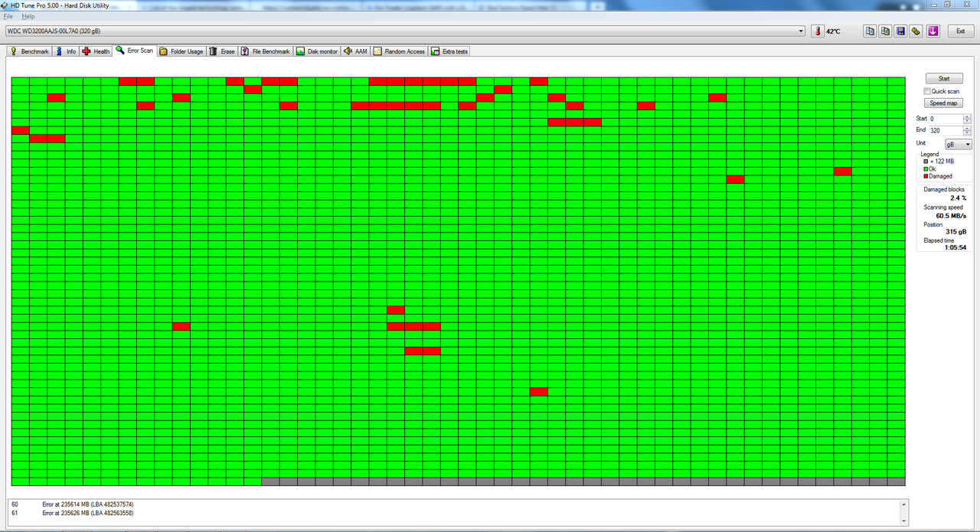Select the Extra tests tab
This screenshot has height=532, width=980.
tap(449, 51)
